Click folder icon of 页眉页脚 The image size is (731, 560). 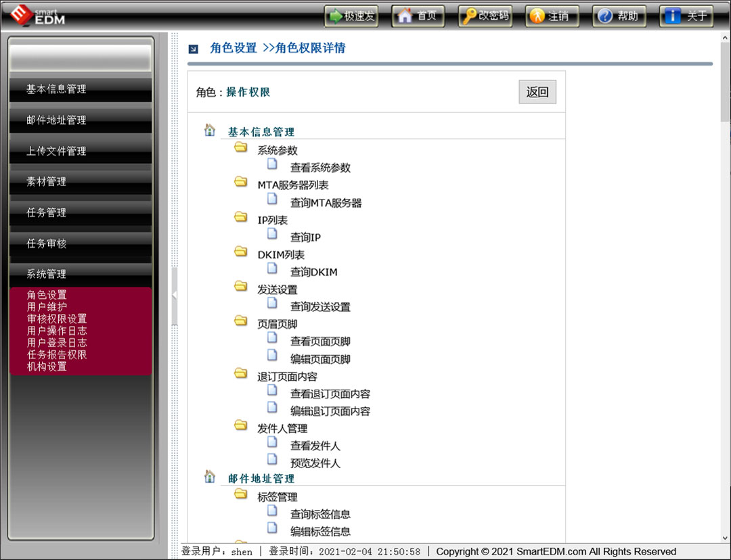[240, 321]
